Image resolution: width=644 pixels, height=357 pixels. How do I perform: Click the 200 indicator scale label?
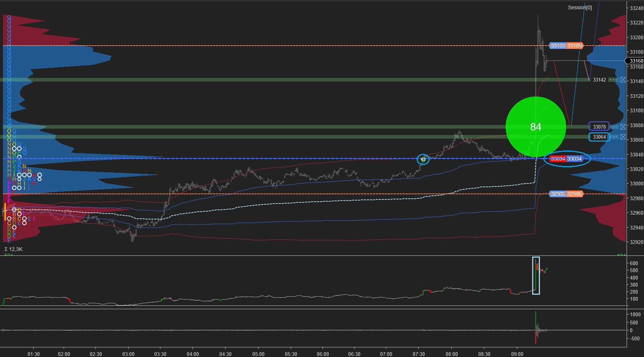[634, 292]
